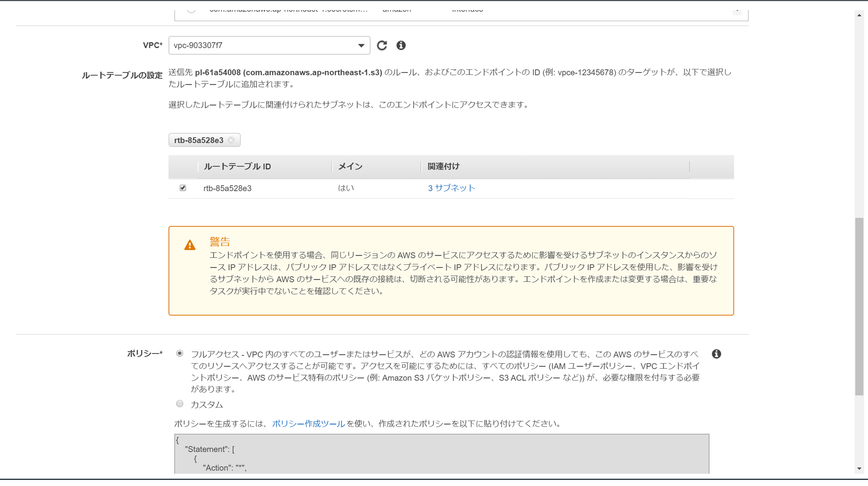This screenshot has height=486, width=868.
Task: Click the 関連付け column header
Action: click(x=443, y=167)
